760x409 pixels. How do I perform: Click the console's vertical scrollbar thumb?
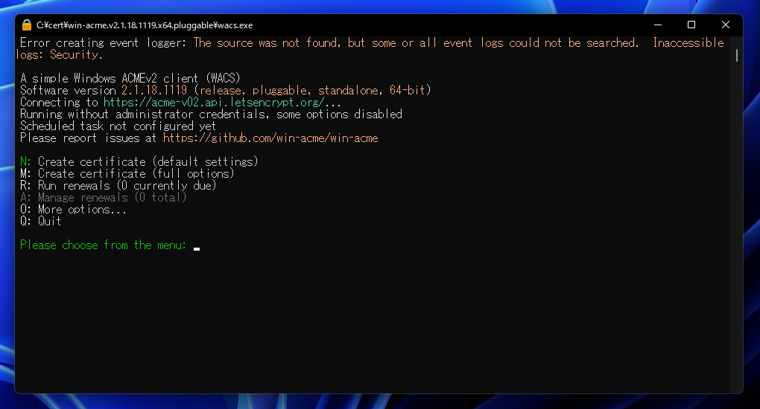(x=737, y=54)
